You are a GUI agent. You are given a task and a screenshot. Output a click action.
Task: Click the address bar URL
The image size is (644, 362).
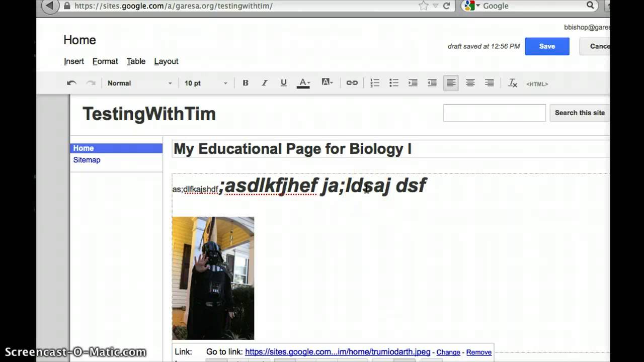tap(174, 6)
